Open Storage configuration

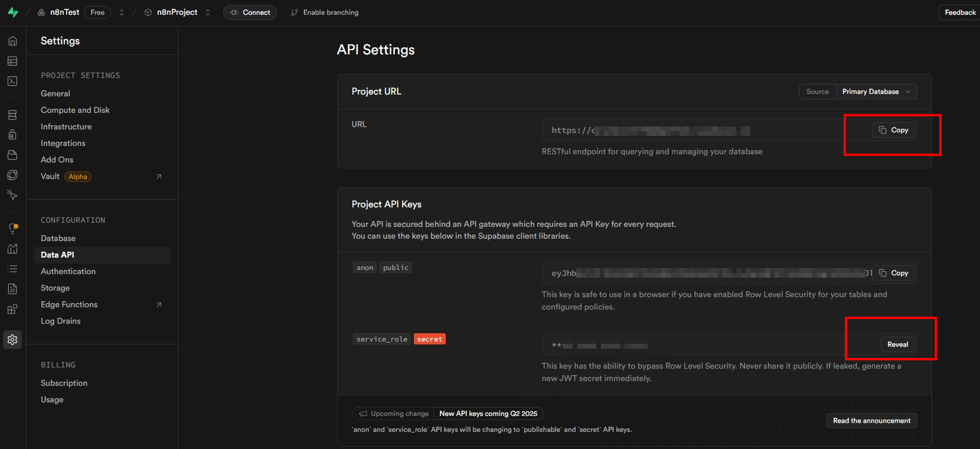pyautogui.click(x=55, y=288)
